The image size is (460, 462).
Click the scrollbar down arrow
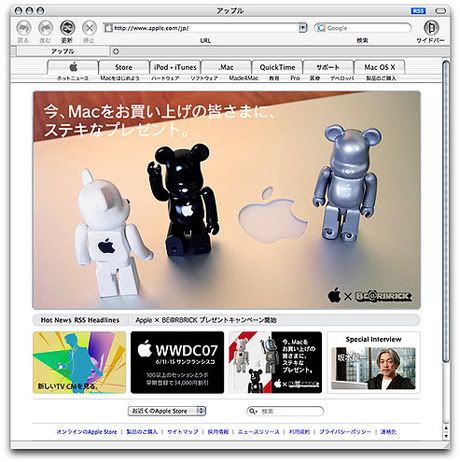pos(446,436)
